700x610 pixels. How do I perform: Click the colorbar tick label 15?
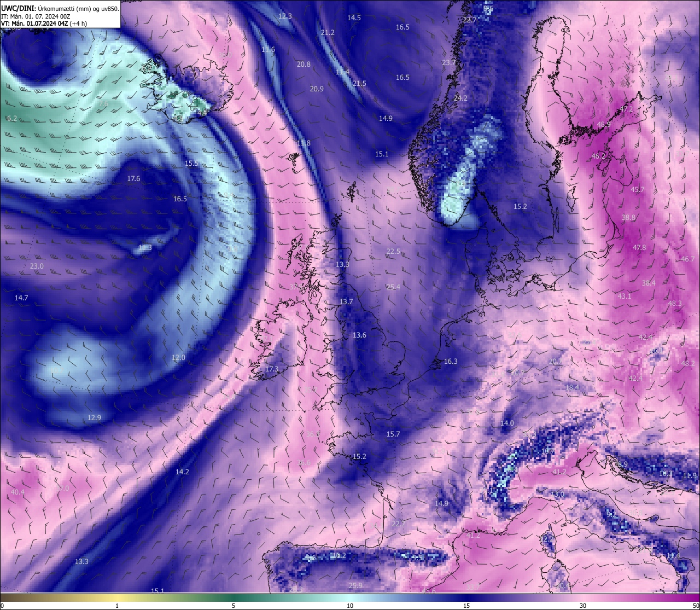pos(466,606)
